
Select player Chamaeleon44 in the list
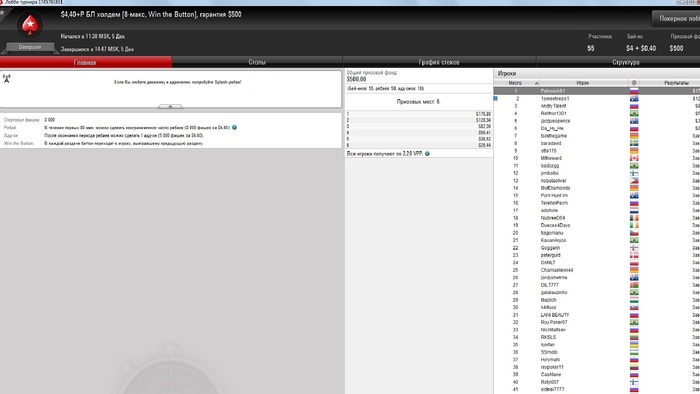(x=597, y=270)
